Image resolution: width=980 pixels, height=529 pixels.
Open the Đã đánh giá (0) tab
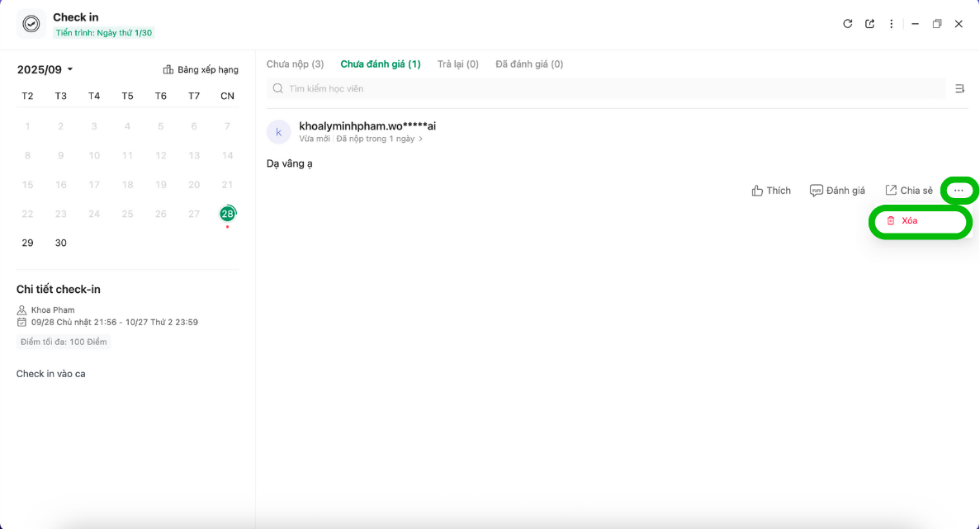coord(529,64)
